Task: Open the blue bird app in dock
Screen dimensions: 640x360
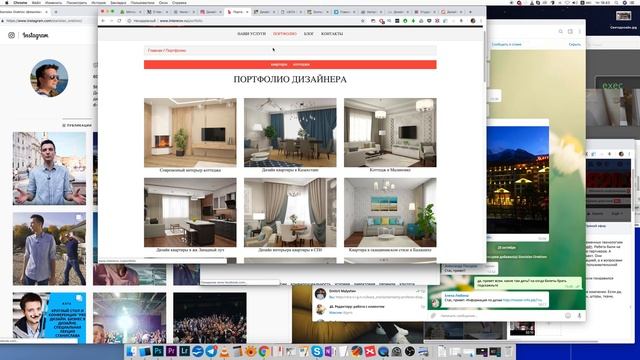Action: 198,351
